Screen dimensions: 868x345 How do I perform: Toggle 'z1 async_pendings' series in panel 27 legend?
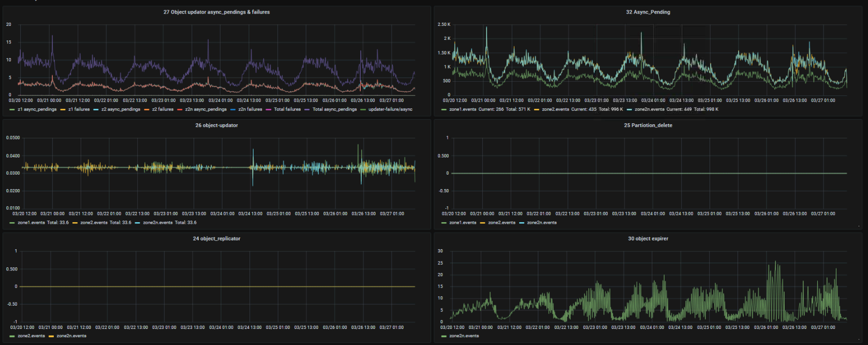pos(37,109)
